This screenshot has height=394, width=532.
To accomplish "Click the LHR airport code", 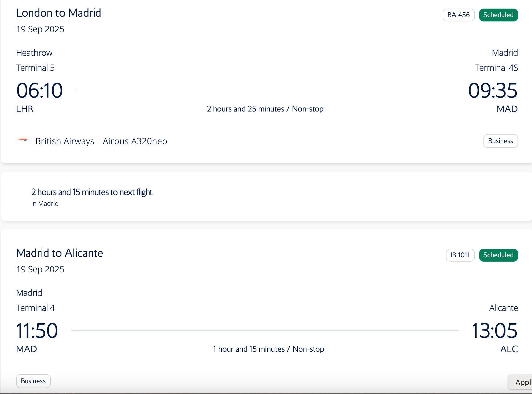I will click(x=25, y=109).
